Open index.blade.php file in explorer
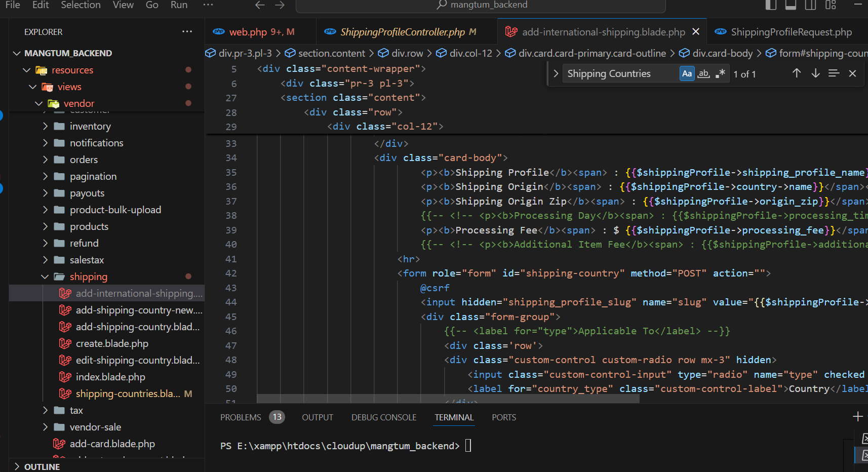This screenshot has width=868, height=472. pyautogui.click(x=110, y=377)
